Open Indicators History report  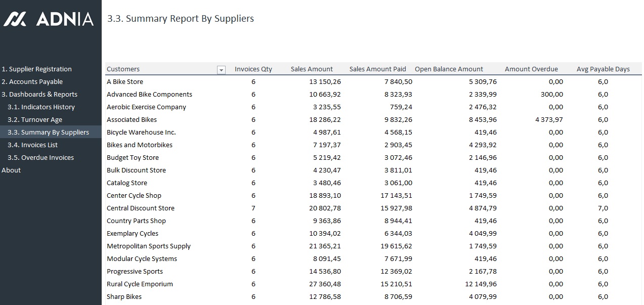click(41, 107)
